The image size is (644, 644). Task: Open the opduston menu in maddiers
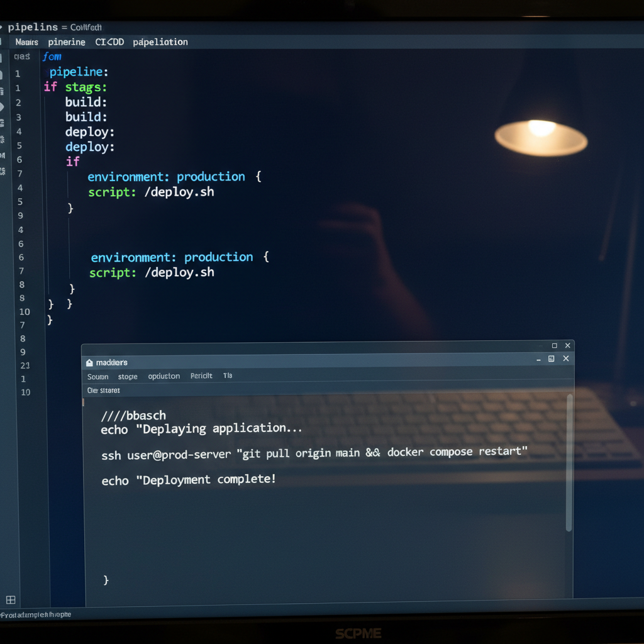[x=164, y=376]
